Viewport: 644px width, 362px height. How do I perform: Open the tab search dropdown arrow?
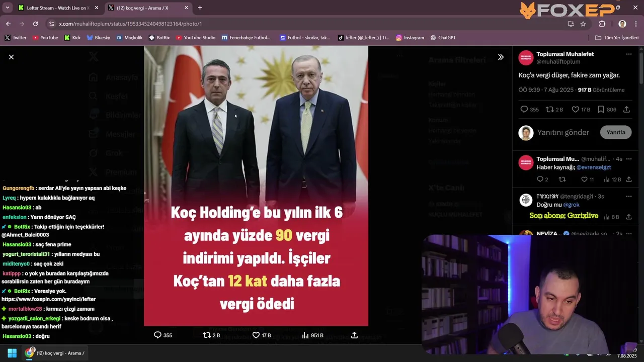coord(7,8)
